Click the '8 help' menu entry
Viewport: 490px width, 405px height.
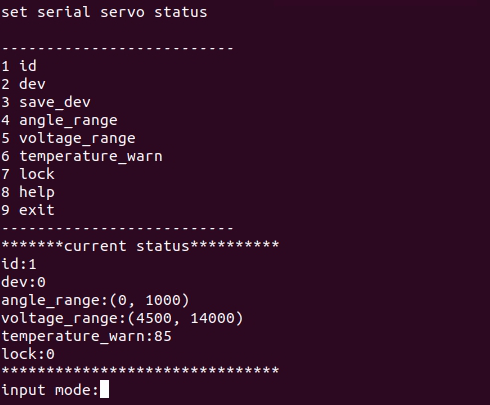click(28, 192)
